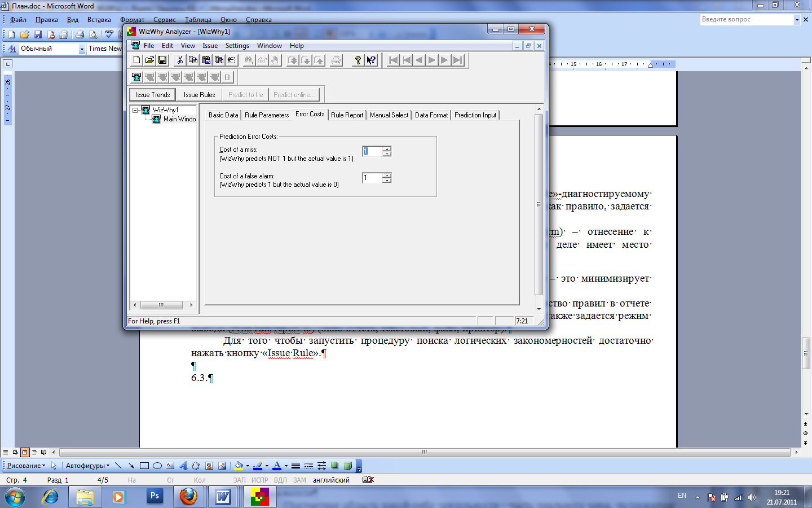Click New file icon in WizWhy toolbar

click(x=136, y=60)
